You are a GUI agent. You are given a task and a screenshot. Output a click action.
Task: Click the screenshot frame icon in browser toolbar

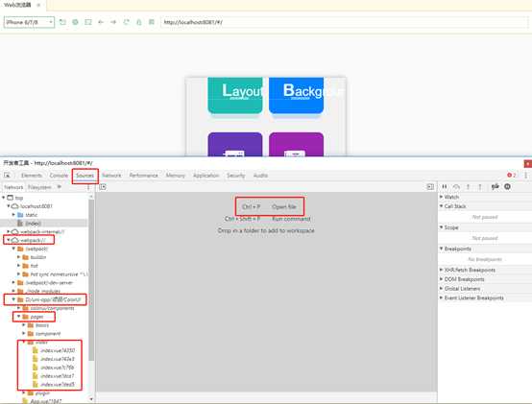tap(88, 22)
